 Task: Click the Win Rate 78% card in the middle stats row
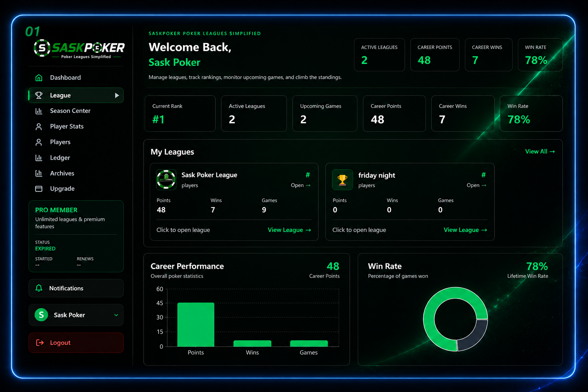click(x=531, y=114)
